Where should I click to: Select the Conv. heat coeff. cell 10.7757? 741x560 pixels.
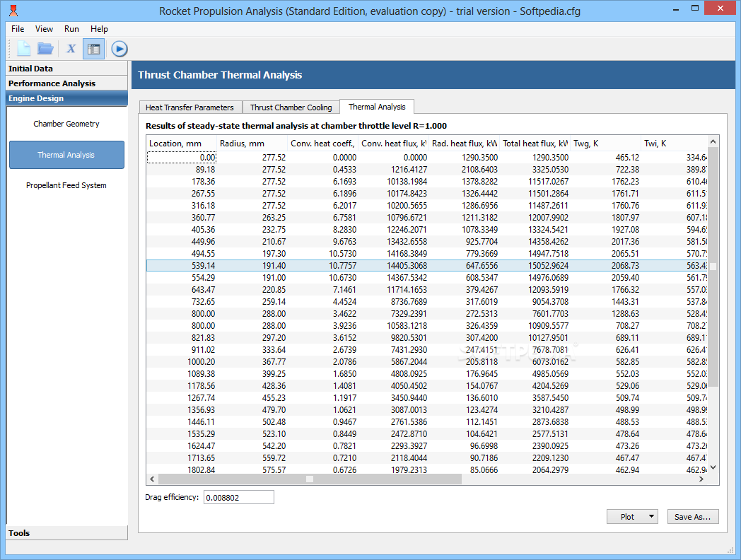pyautogui.click(x=322, y=266)
